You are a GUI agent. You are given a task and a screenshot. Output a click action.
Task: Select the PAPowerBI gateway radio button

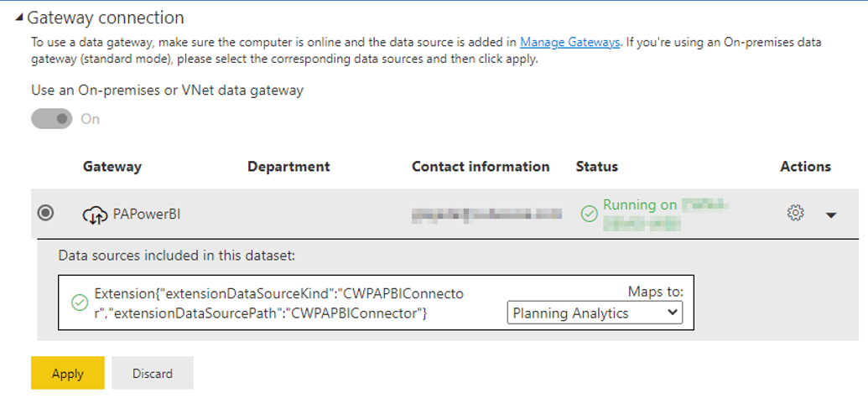45,213
